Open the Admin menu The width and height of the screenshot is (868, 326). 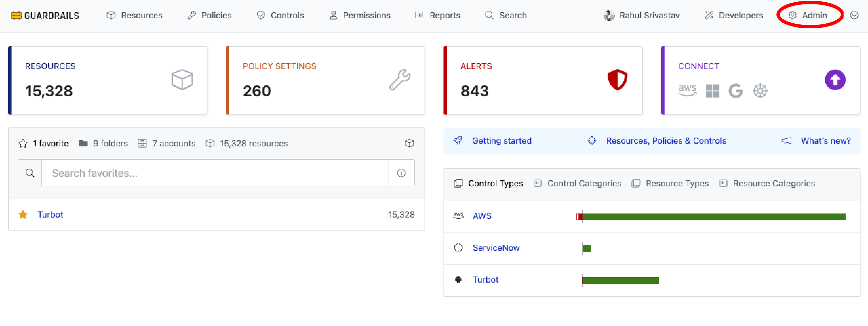click(x=809, y=16)
